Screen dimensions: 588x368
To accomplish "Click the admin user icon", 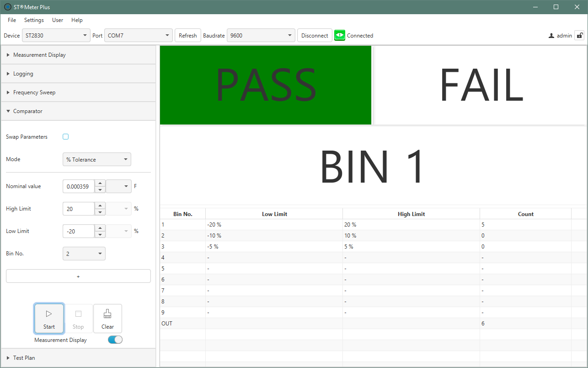I will pos(551,36).
